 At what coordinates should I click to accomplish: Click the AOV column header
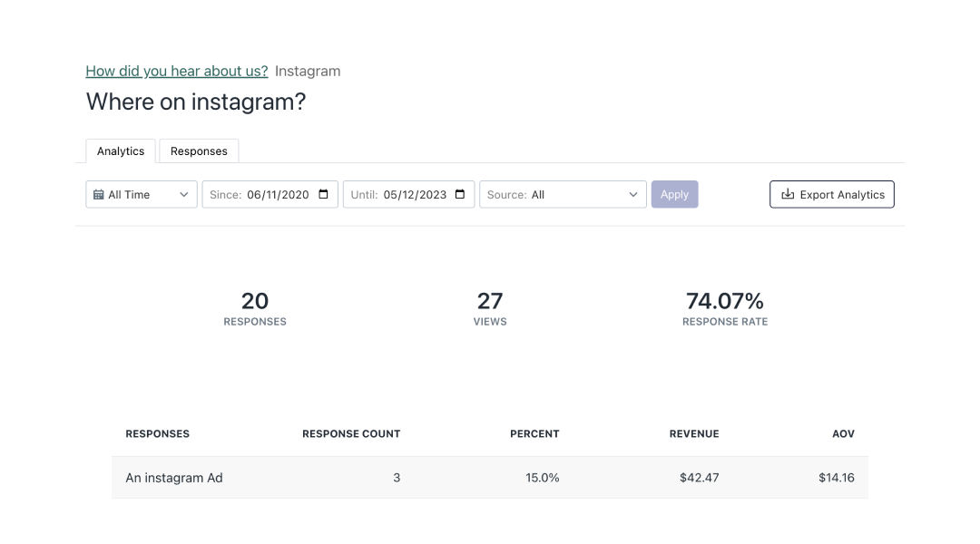pos(843,433)
